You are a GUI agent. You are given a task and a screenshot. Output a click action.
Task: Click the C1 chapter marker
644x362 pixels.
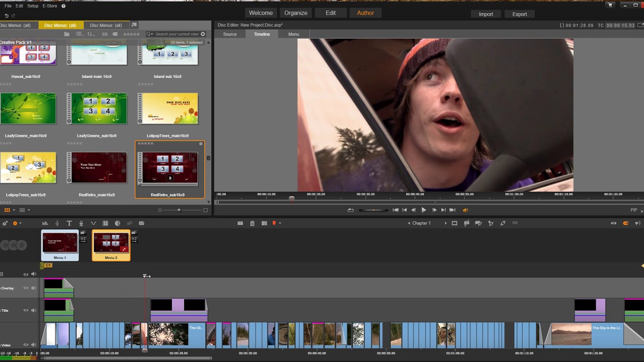[48, 265]
